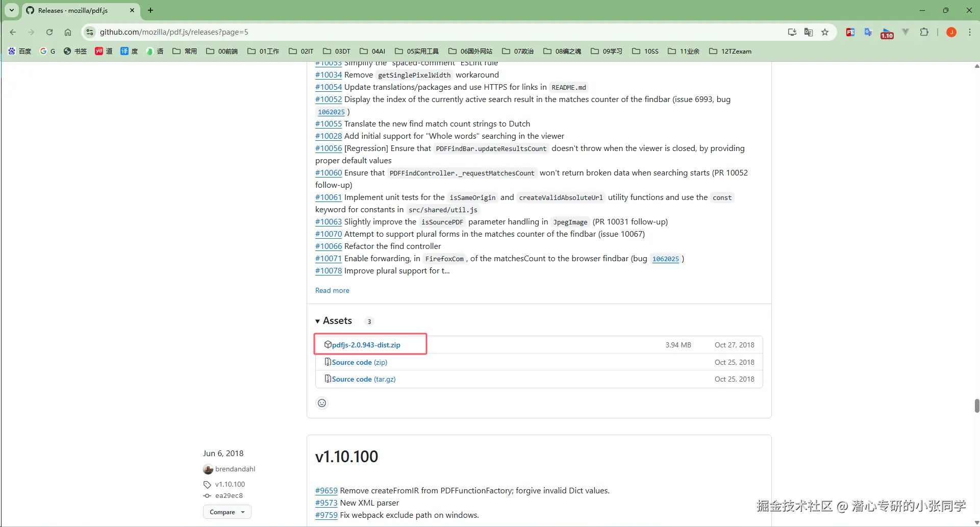Download Source code (zip)
This screenshot has width=980, height=527.
(360, 362)
